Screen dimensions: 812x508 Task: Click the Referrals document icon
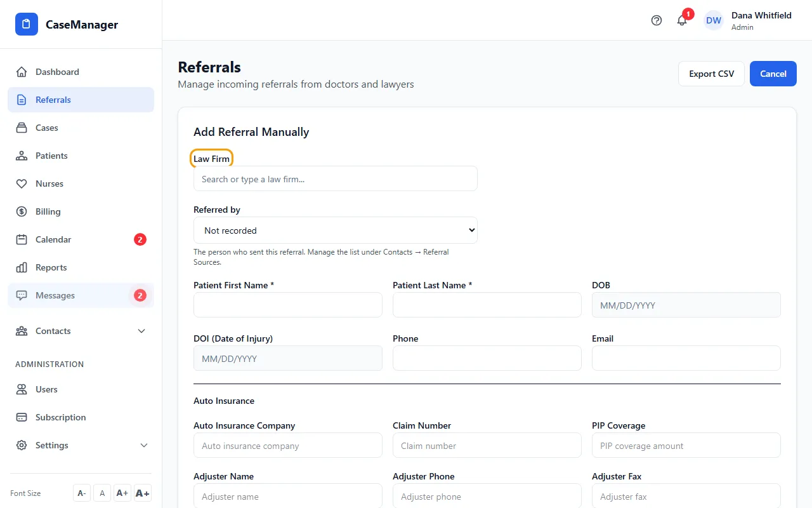22,100
